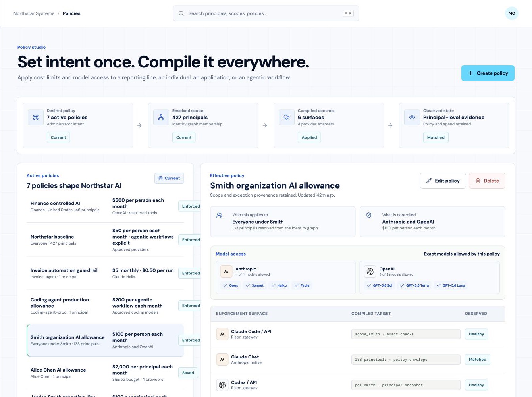Select the Invoice automation guardrail policy
Image resolution: width=532 pixels, height=397 pixels.
pos(105,273)
